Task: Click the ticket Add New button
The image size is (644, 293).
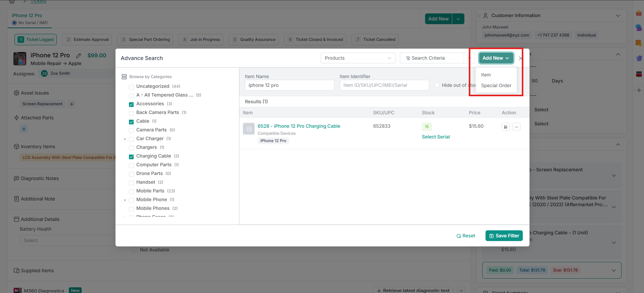Action: tap(439, 19)
